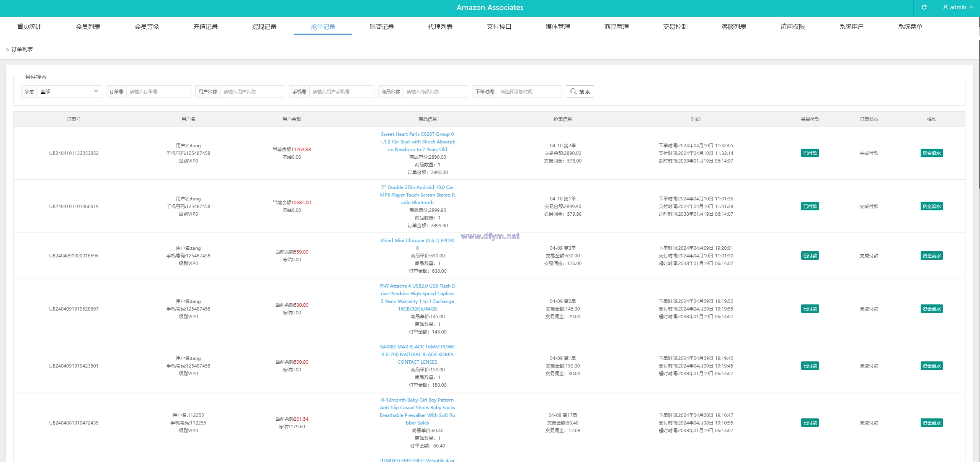Click order number UB2404091920018696

74,255
